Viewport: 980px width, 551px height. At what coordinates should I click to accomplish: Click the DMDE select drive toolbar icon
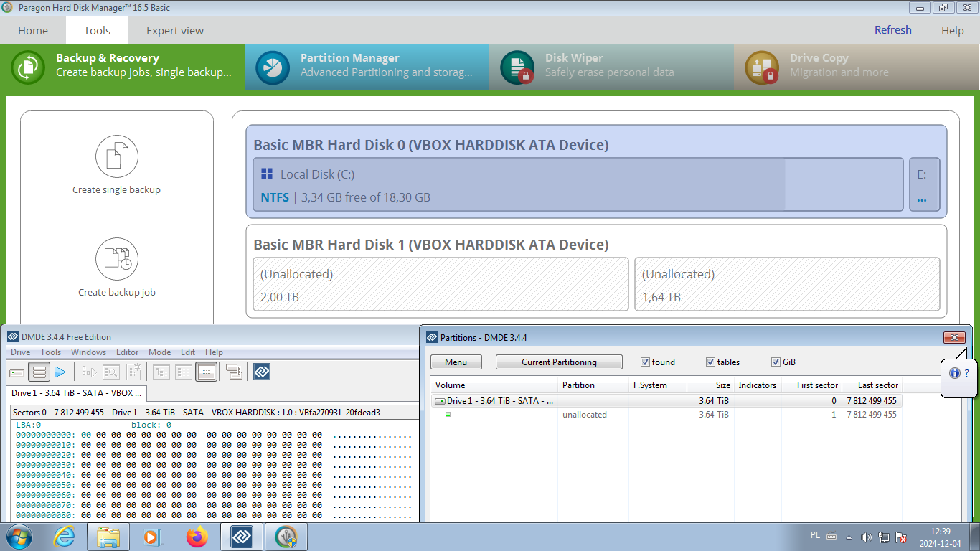pyautogui.click(x=17, y=372)
